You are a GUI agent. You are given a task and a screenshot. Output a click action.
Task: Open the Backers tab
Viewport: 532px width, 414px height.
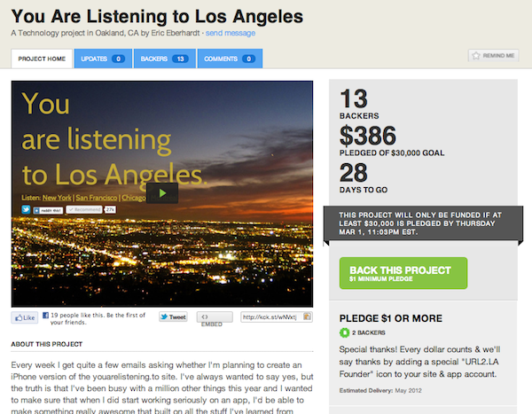[x=164, y=59]
